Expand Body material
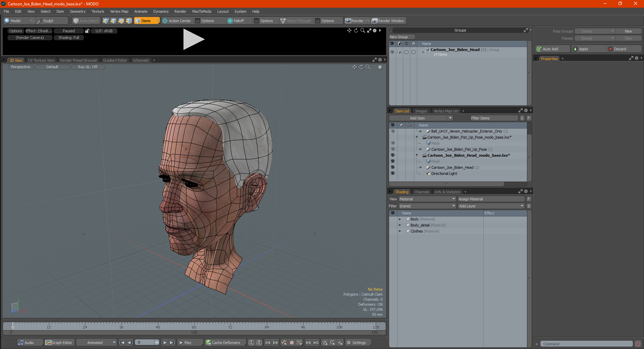 (400, 219)
